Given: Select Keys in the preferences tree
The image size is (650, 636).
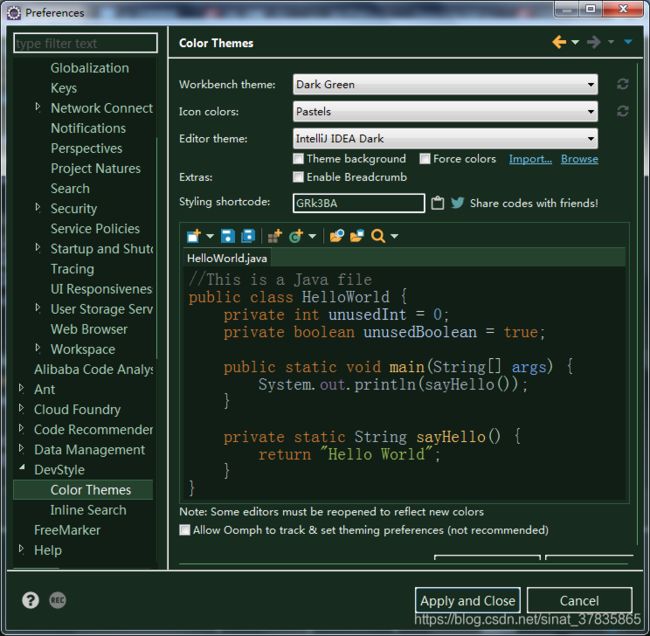Looking at the screenshot, I should pos(64,88).
